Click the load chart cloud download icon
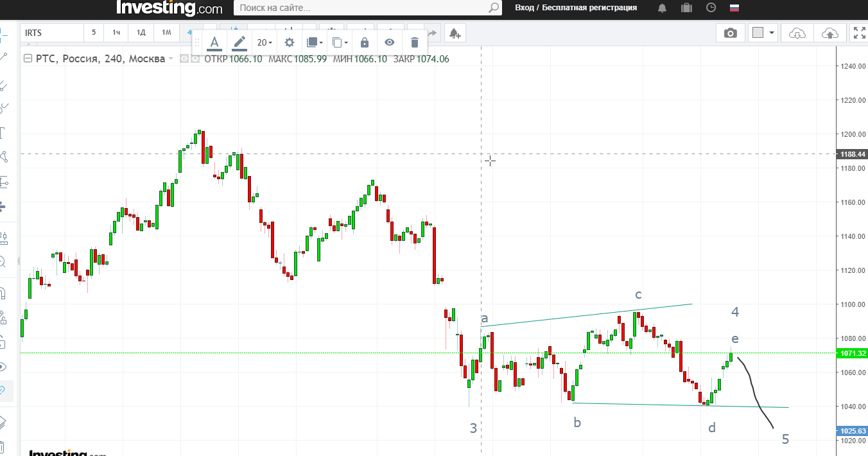 click(x=797, y=33)
